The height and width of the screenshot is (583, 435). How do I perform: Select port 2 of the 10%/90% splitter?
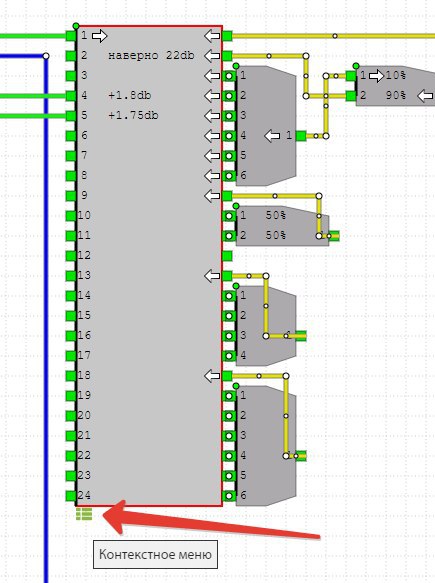[351, 96]
